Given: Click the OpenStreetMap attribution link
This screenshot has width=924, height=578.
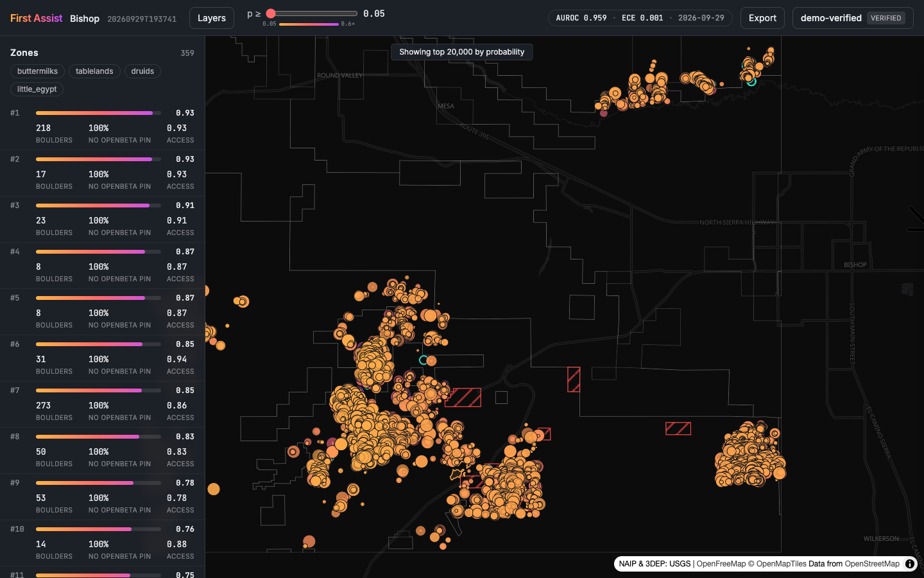Looking at the screenshot, I should tap(872, 564).
